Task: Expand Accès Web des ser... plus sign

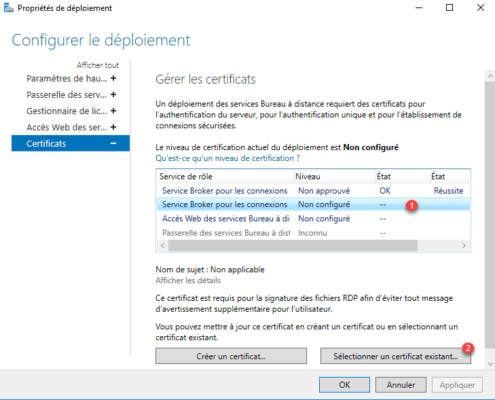Action: pos(113,127)
